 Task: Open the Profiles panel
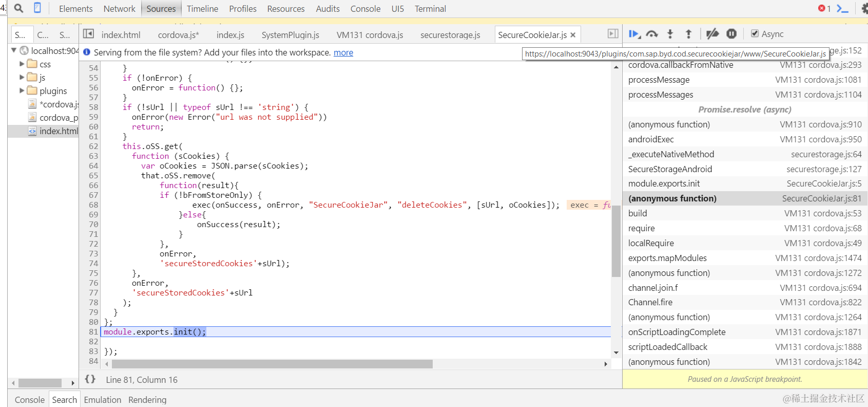coord(243,9)
